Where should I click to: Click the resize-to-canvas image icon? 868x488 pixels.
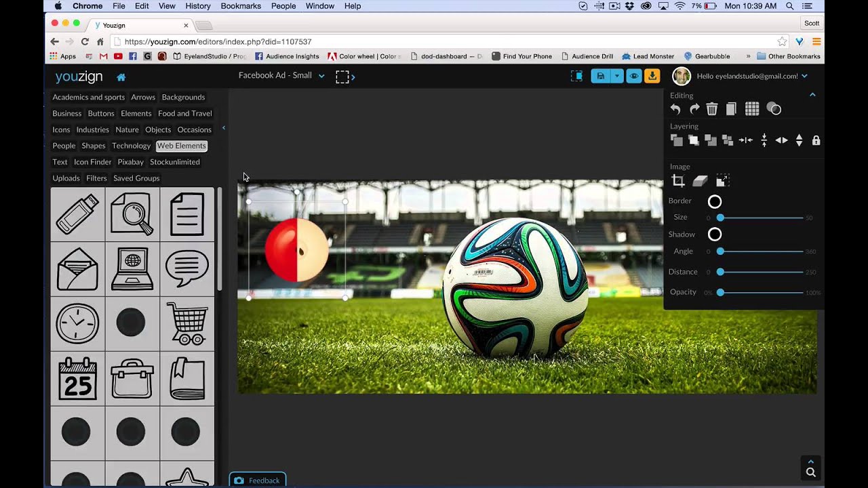pos(723,180)
